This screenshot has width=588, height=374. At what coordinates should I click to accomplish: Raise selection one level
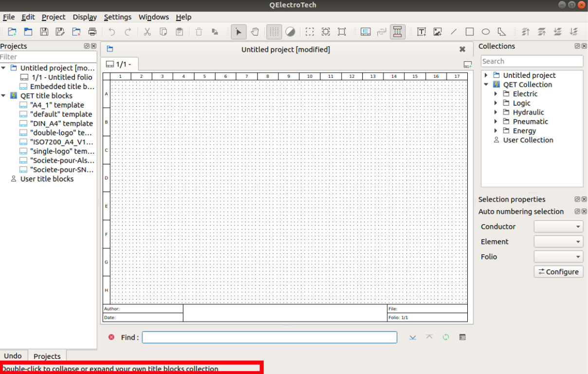[542, 32]
